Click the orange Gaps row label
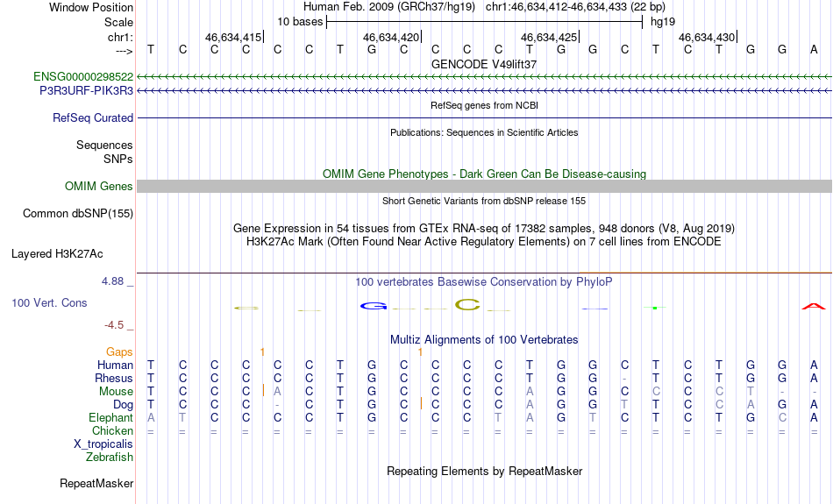 click(119, 351)
